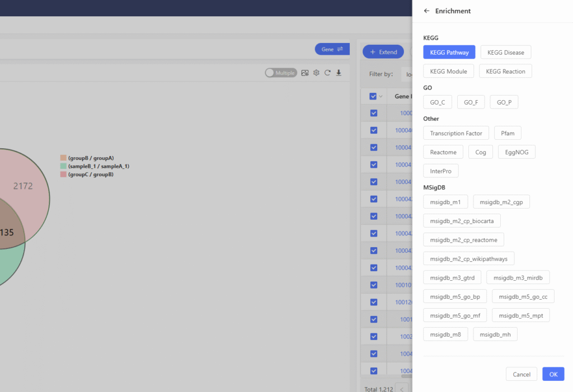Toggle the select-all checkbox in table header
Image resolution: width=573 pixels, height=392 pixels.
pyautogui.click(x=373, y=96)
